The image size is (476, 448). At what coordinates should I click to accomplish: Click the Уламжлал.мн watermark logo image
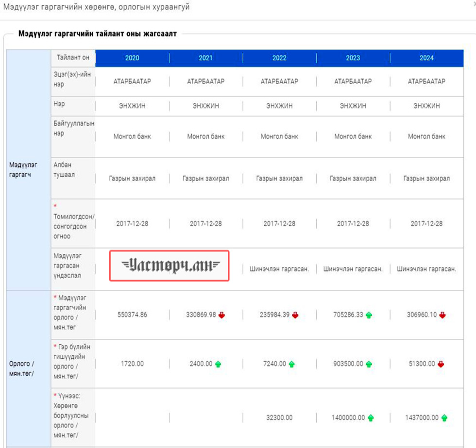tap(169, 265)
